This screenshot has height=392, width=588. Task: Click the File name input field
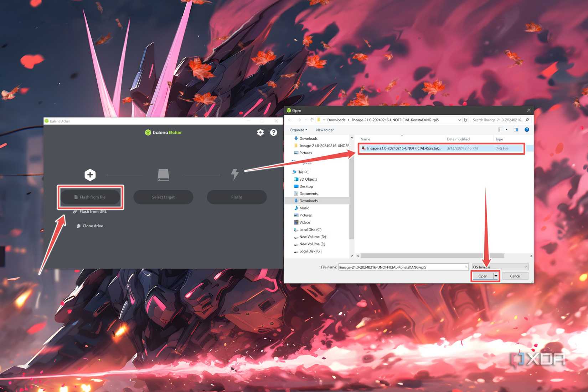[401, 267]
